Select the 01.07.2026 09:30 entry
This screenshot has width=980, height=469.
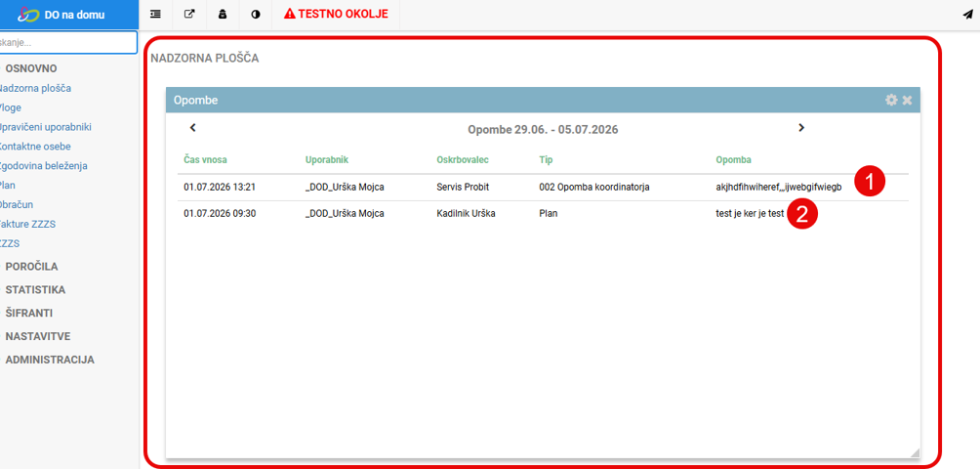tap(543, 214)
